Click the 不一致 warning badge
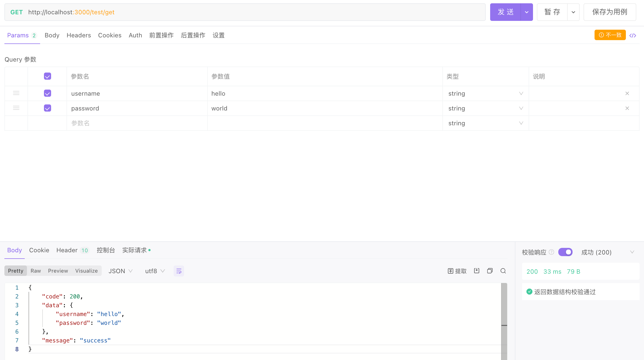Screen dimensions: 644x360 tap(610, 35)
